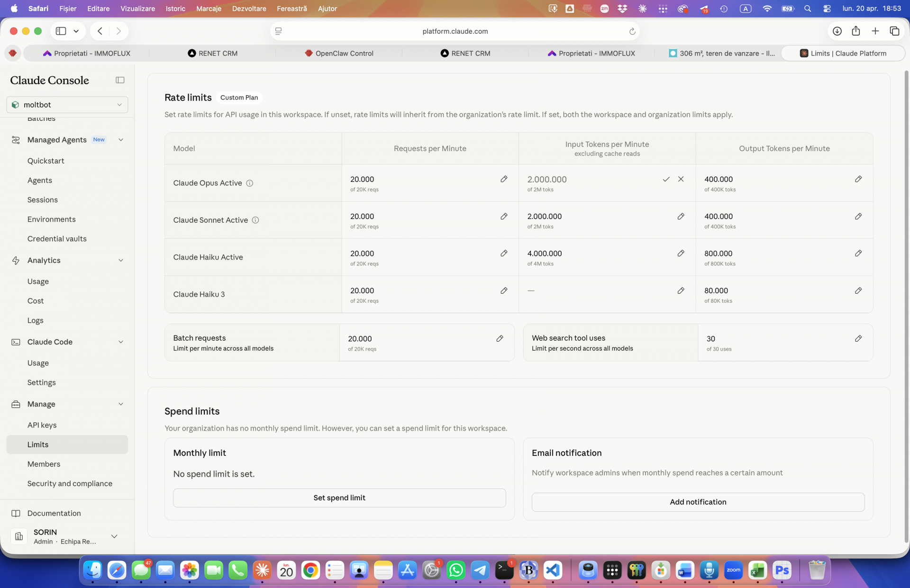
Task: Edit batch requests limit pencil icon
Action: [x=500, y=338]
